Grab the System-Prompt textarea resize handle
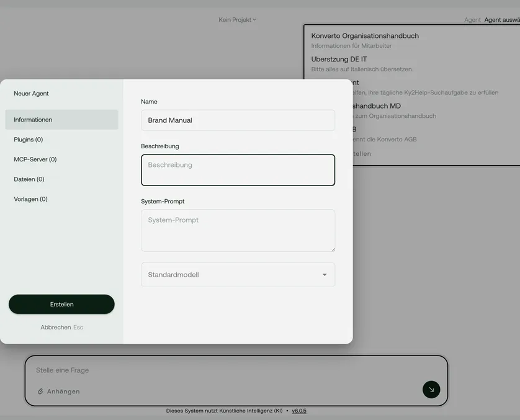This screenshot has height=420, width=520. 332,249
